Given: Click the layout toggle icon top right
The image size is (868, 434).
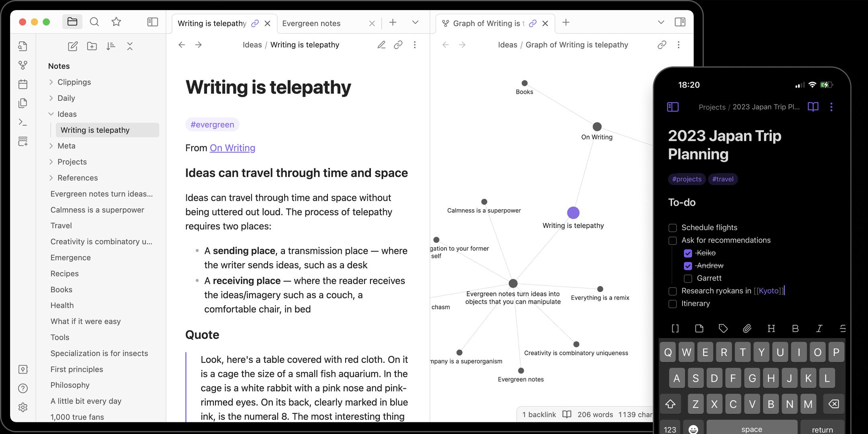Looking at the screenshot, I should pos(680,23).
